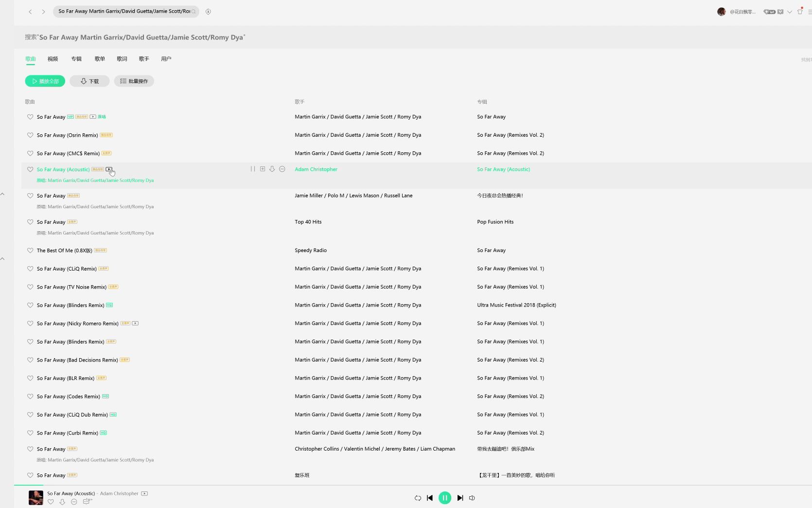Viewport: 812px width, 508px height.
Task: Download the now-playing song from player bar
Action: coord(62,502)
